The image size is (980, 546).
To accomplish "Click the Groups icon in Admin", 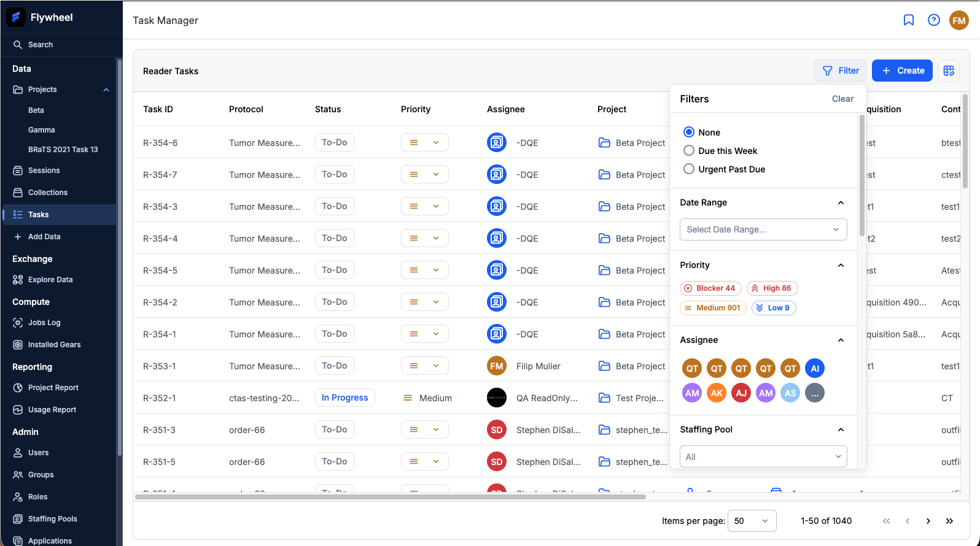I will tap(18, 475).
